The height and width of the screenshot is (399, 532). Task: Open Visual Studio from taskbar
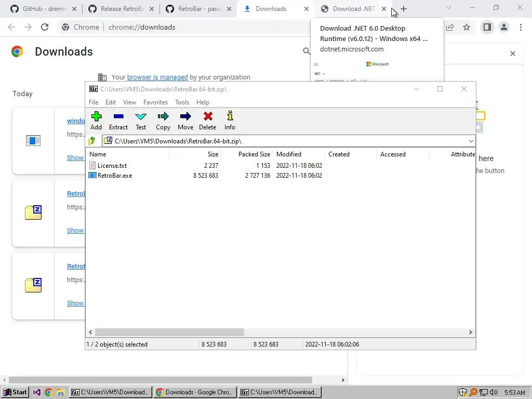[x=37, y=392]
